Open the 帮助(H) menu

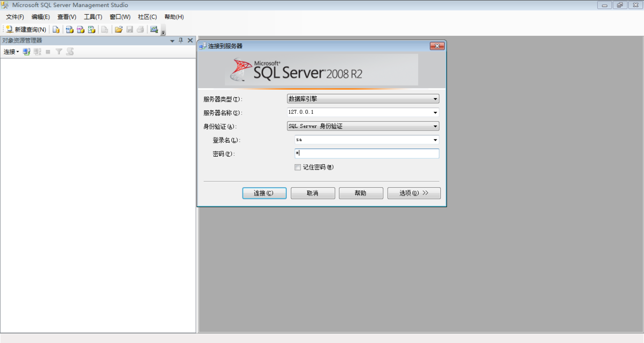point(174,17)
